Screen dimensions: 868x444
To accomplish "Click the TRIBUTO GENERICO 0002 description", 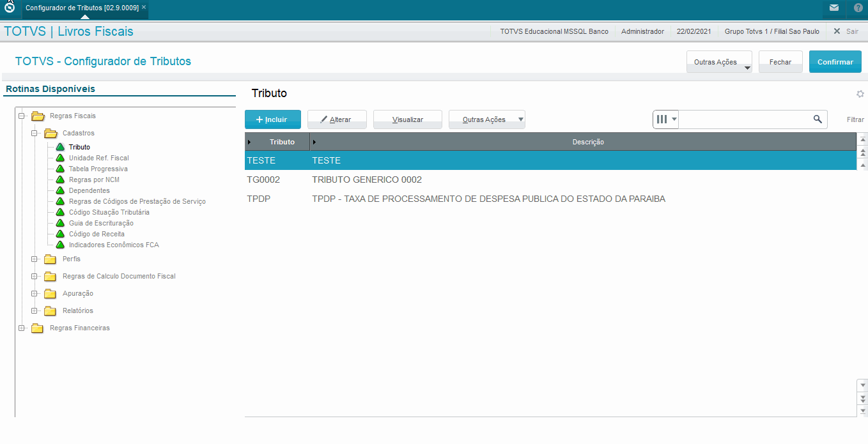I will click(x=367, y=180).
